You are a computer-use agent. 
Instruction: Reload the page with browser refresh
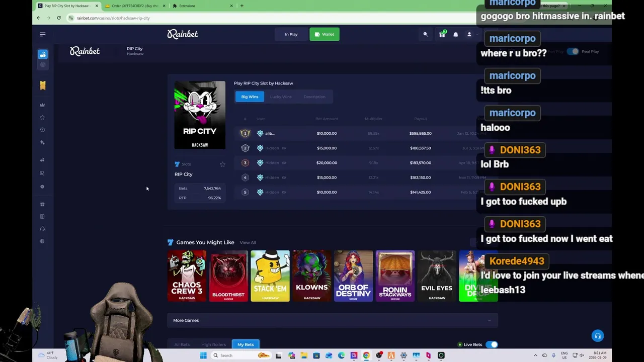(x=59, y=18)
